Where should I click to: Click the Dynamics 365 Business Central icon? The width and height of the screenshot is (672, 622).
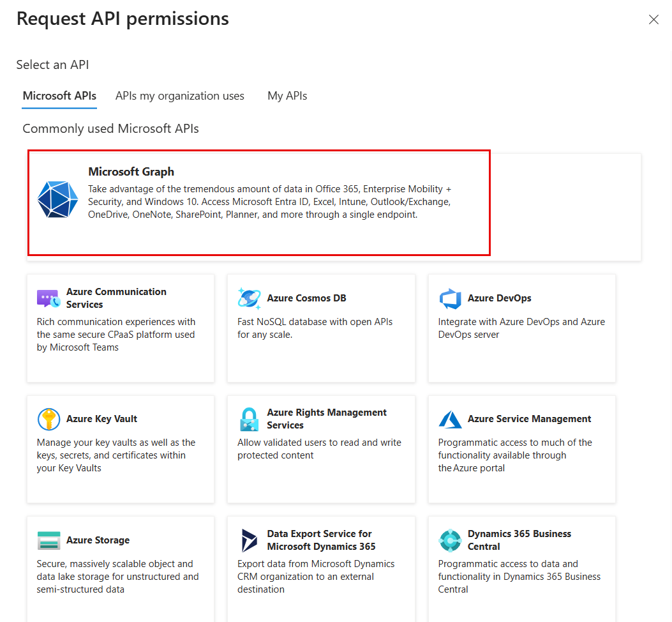click(x=450, y=540)
